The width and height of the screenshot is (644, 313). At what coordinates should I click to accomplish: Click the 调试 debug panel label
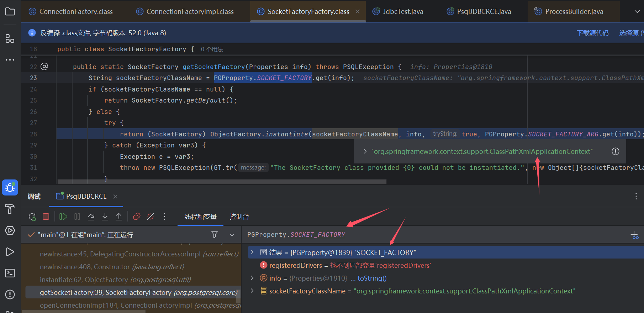click(34, 196)
